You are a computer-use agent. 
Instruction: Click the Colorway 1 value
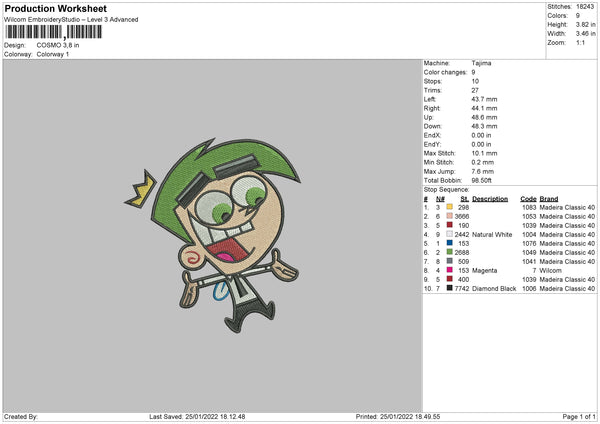click(x=53, y=54)
